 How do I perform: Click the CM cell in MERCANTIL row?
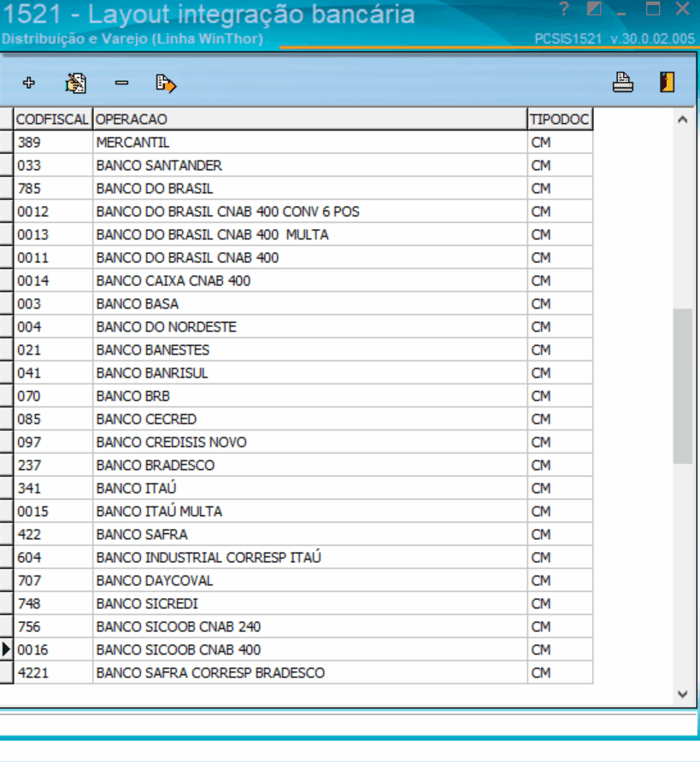[560, 143]
